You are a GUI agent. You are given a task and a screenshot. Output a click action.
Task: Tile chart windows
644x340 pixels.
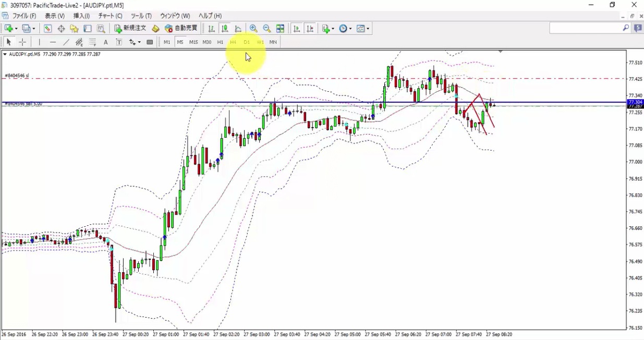pyautogui.click(x=281, y=28)
